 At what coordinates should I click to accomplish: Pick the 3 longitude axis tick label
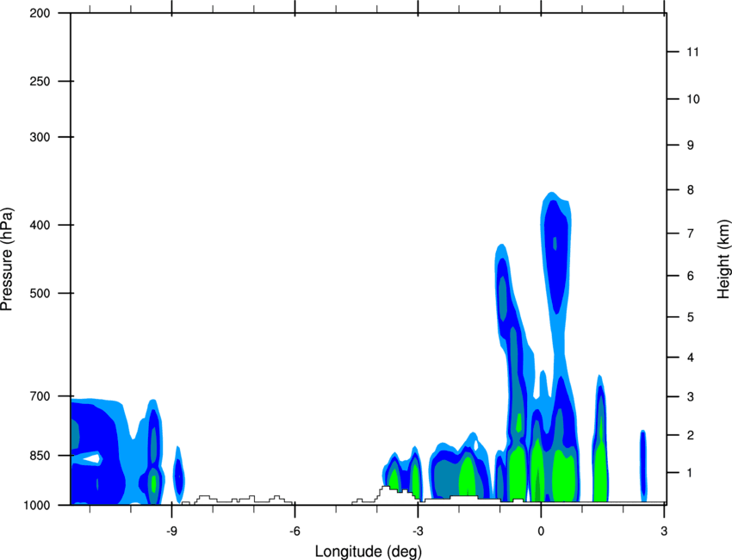pyautogui.click(x=664, y=532)
